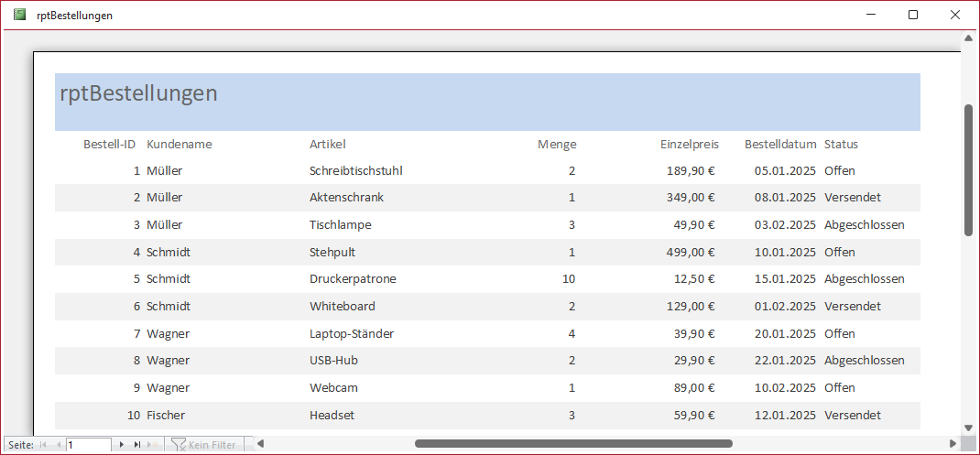Image resolution: width=980 pixels, height=455 pixels.
Task: Jump to the last report page
Action: tap(137, 444)
